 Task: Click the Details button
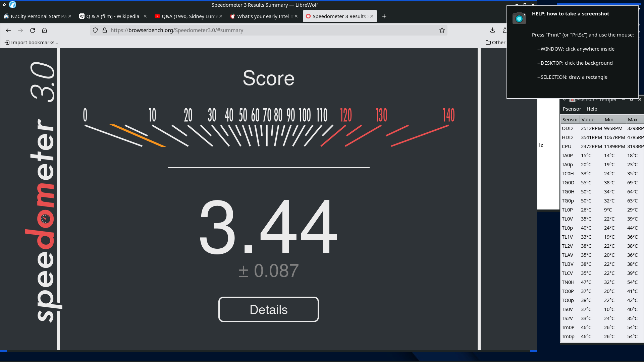pos(268,309)
